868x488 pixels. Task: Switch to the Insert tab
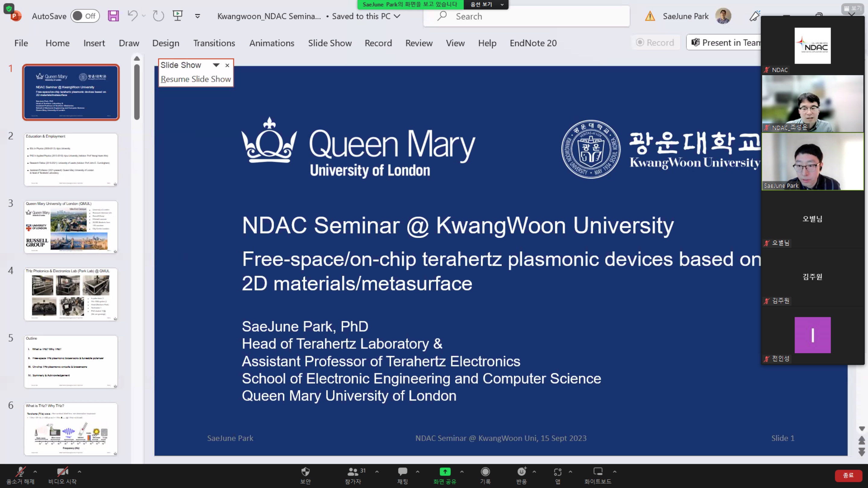[x=94, y=43]
